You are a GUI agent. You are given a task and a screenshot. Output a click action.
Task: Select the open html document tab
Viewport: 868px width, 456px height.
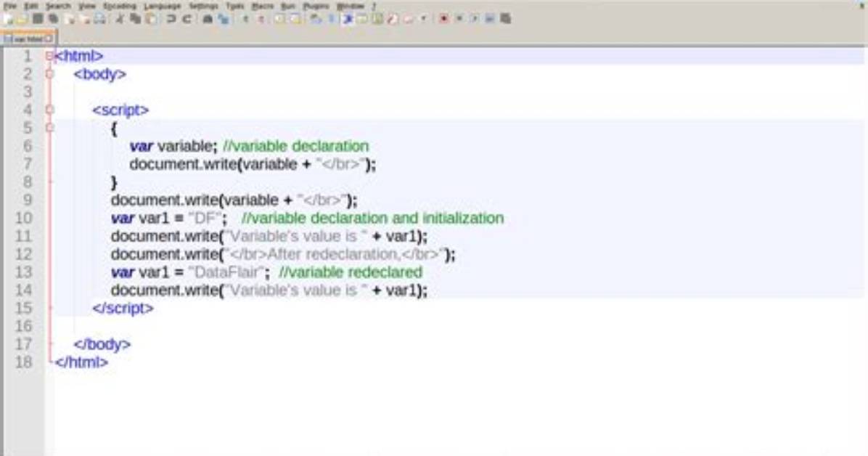(x=28, y=38)
